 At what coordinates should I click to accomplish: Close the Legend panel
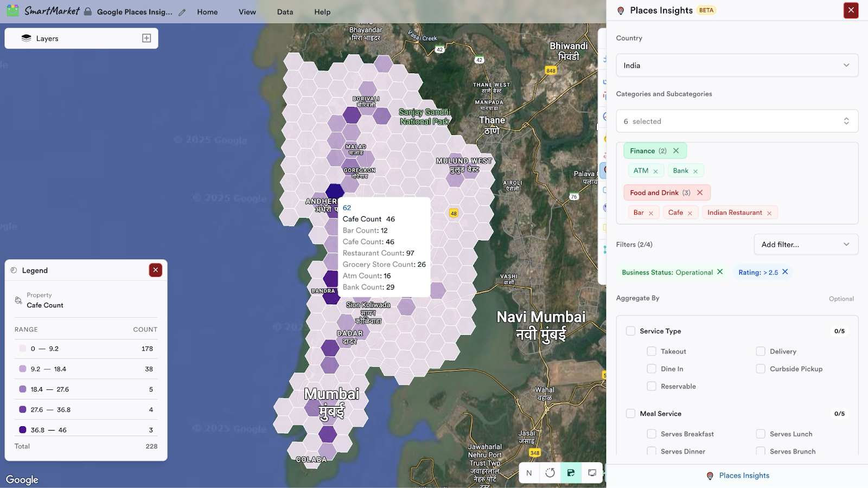[156, 270]
